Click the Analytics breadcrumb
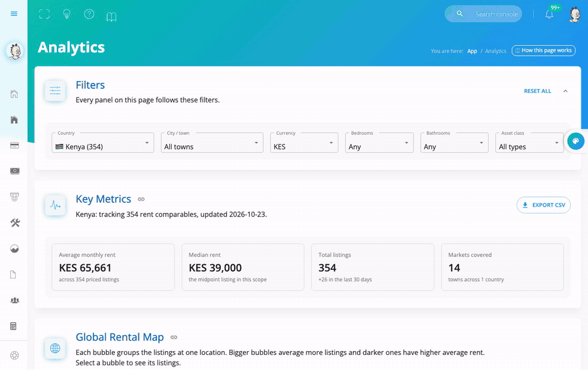 click(495, 51)
